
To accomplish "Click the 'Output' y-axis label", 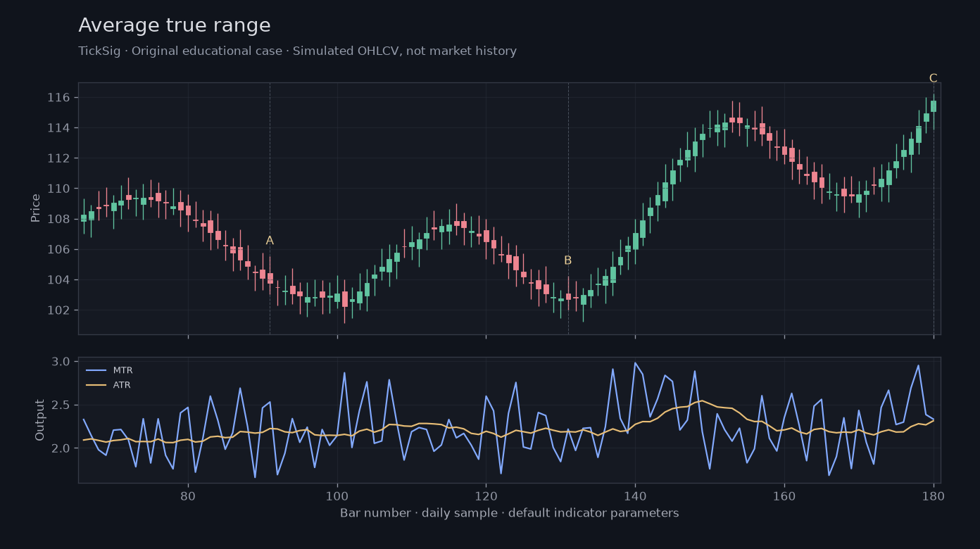I will pos(40,420).
